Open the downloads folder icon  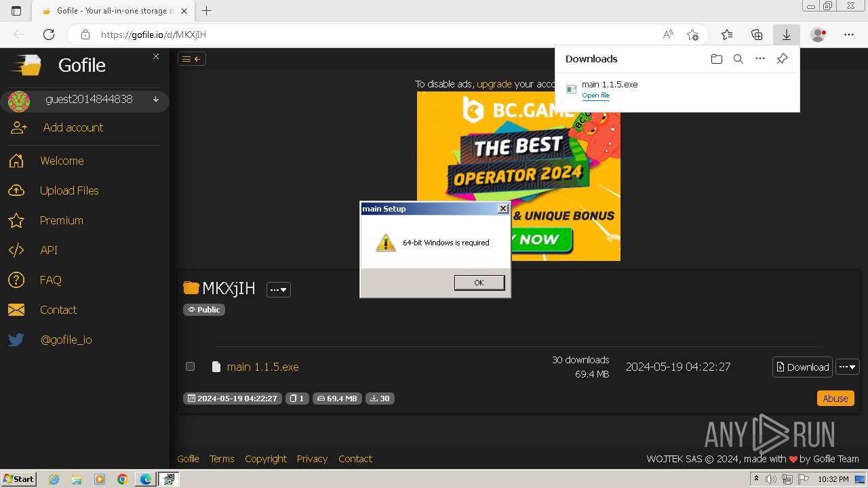click(717, 59)
